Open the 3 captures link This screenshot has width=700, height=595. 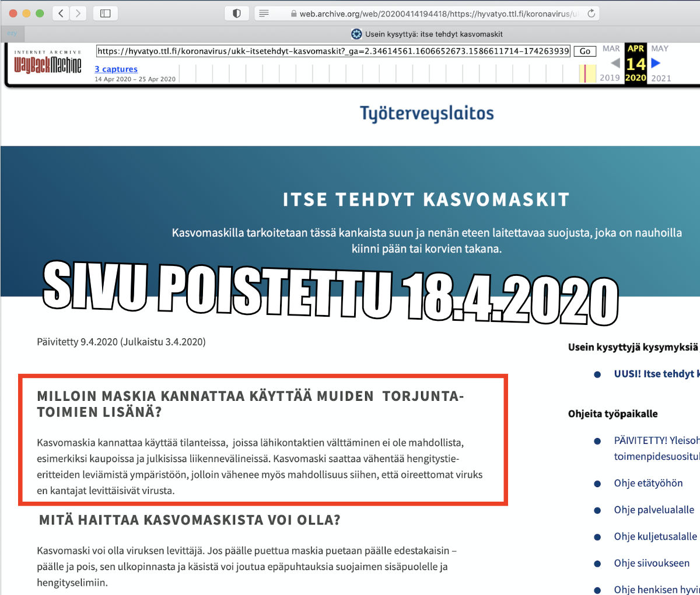pyautogui.click(x=116, y=69)
